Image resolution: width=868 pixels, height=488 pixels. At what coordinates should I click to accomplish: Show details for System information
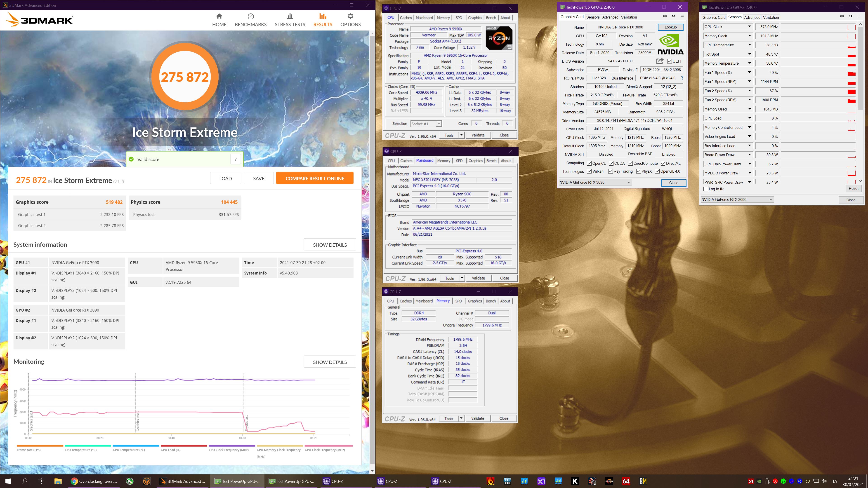330,245
